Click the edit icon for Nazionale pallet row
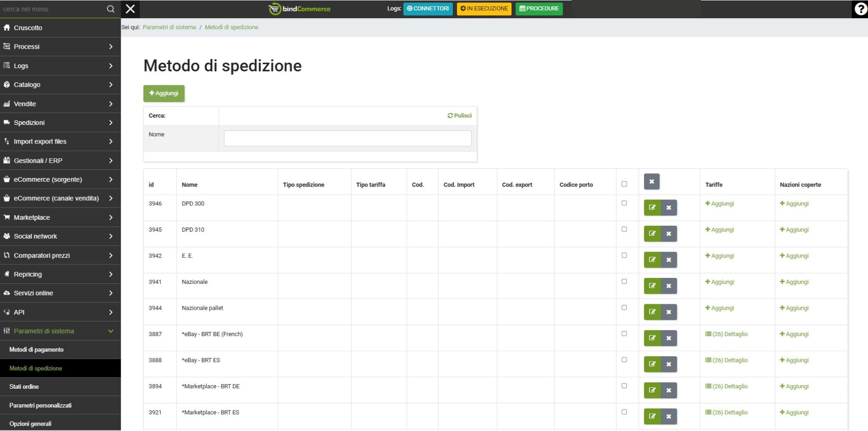 point(652,312)
